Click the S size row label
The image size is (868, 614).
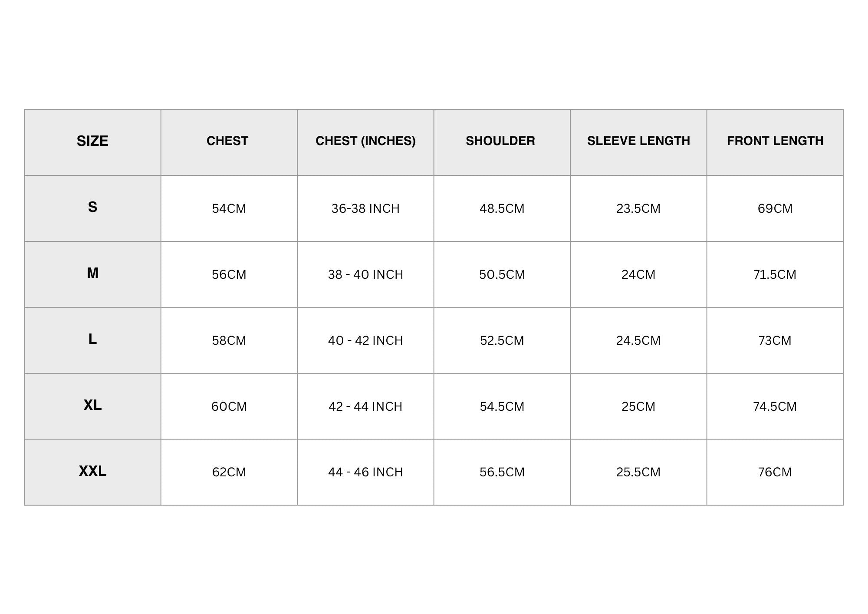[x=92, y=207]
